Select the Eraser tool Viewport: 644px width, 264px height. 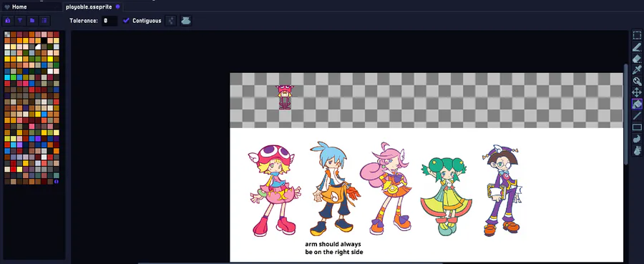tap(637, 58)
